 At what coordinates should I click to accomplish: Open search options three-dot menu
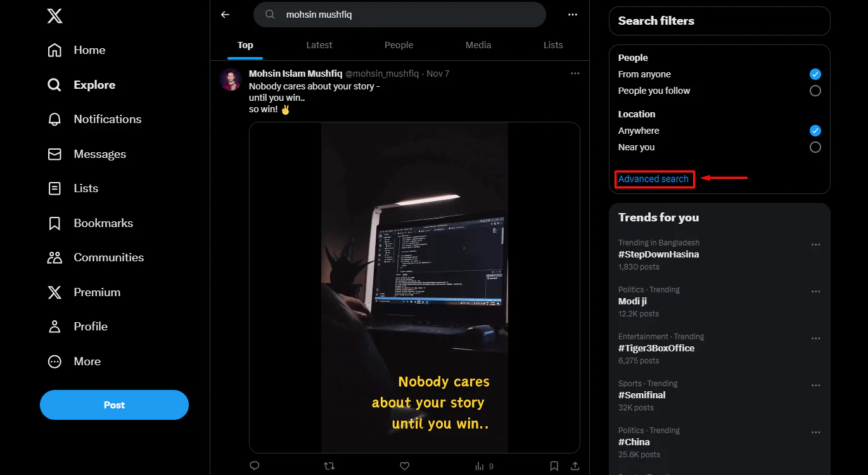pyautogui.click(x=573, y=15)
